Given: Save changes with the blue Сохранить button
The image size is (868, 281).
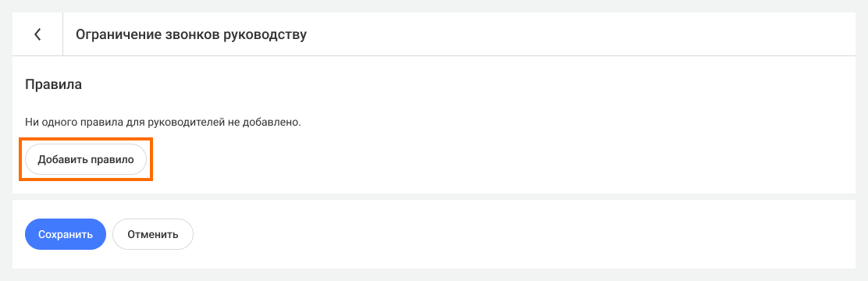Looking at the screenshot, I should coord(66,234).
